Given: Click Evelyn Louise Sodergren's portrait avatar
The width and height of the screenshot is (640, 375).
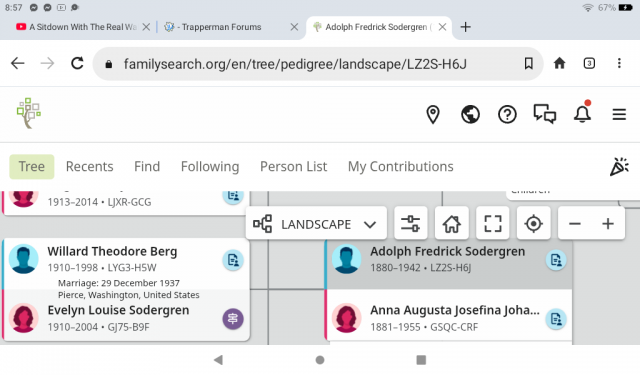Looking at the screenshot, I should [x=24, y=318].
